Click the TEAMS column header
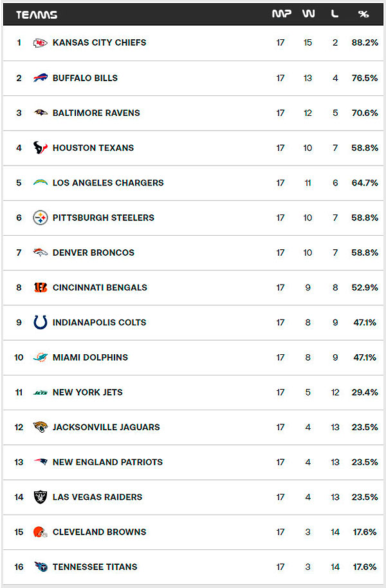The height and width of the screenshot is (588, 386). 37,15
